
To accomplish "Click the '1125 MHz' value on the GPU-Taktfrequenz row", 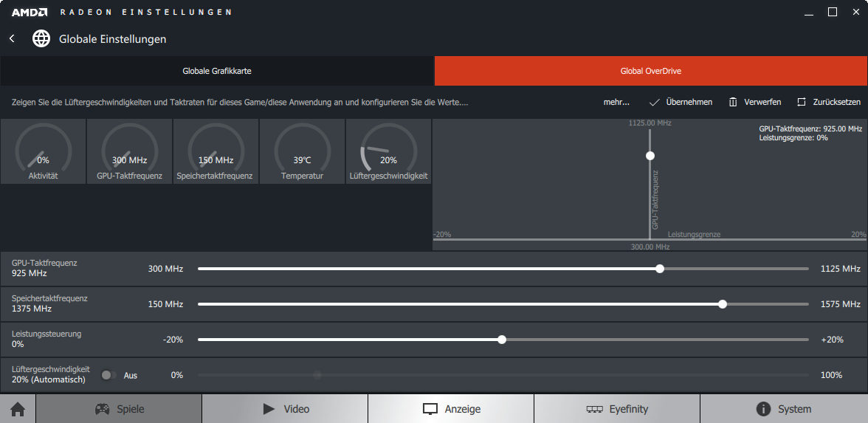I will click(x=840, y=269).
